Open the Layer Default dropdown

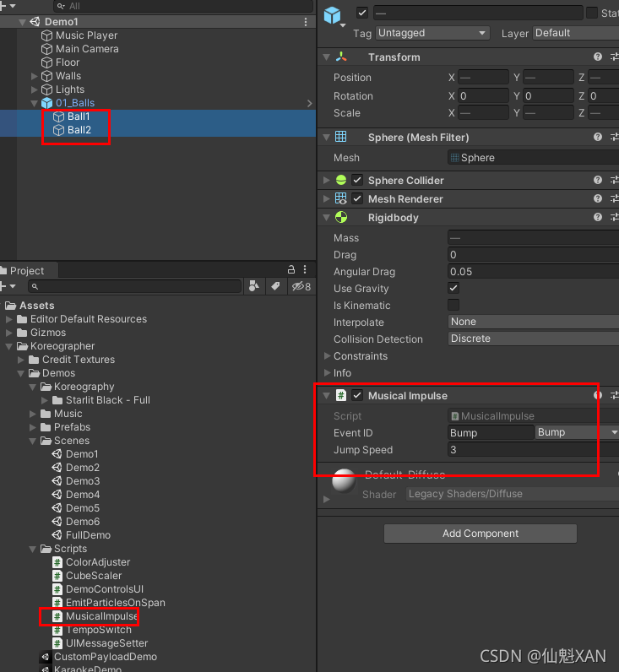point(576,33)
